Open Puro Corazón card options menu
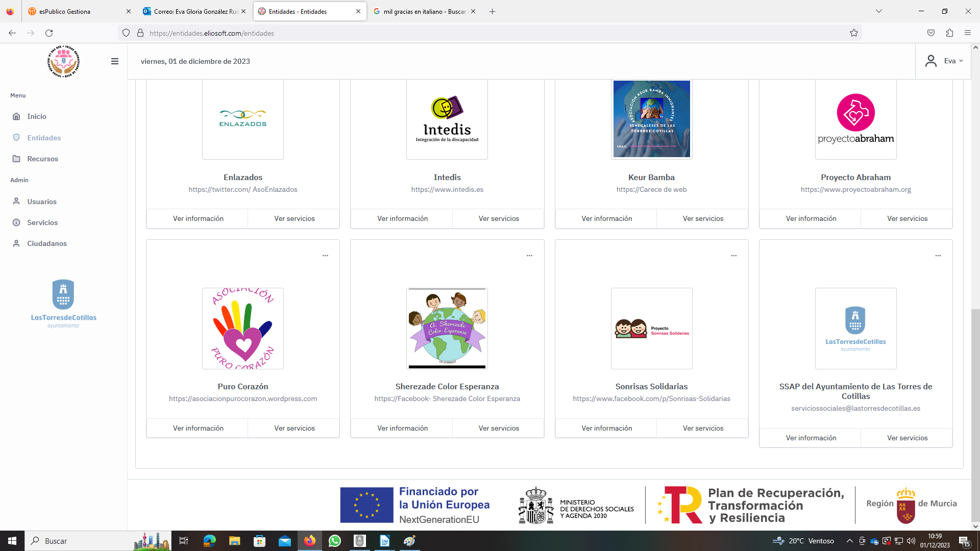The image size is (980, 551). 325,256
